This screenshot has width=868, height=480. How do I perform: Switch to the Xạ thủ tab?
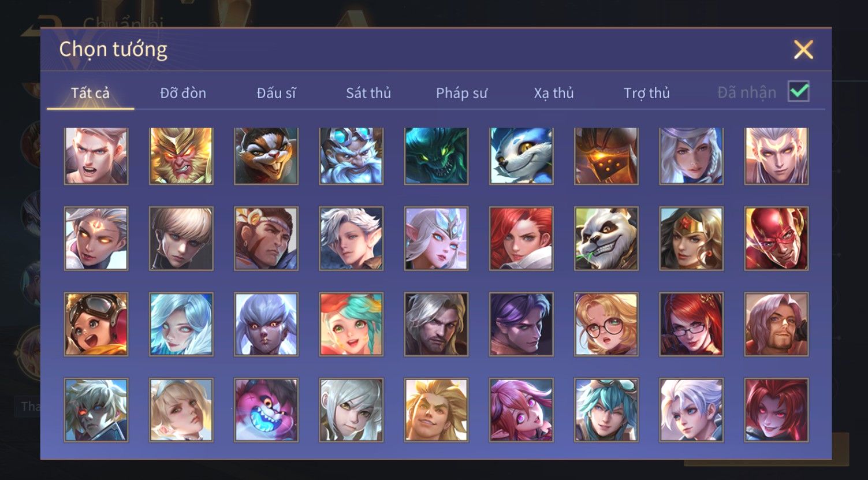click(554, 93)
